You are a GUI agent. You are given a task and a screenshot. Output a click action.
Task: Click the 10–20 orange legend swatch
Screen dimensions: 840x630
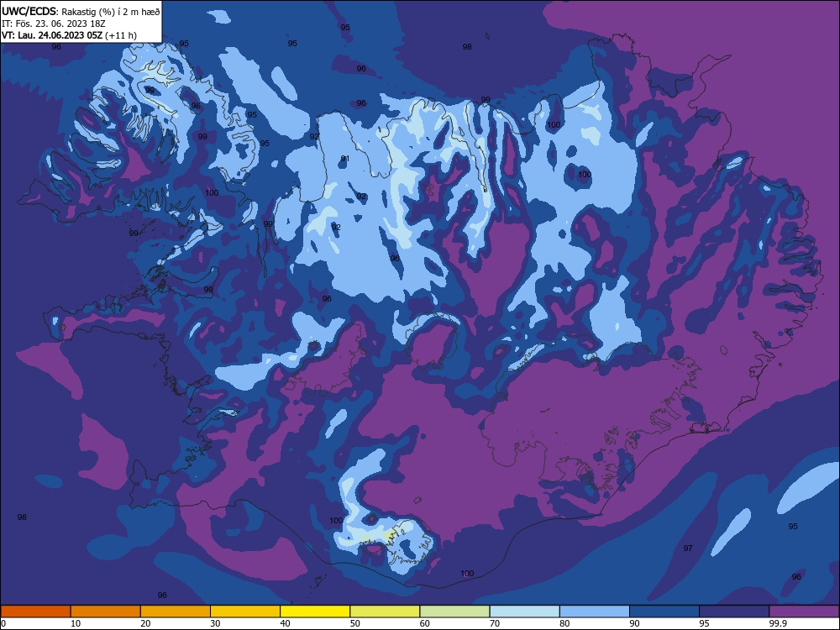pos(106,612)
